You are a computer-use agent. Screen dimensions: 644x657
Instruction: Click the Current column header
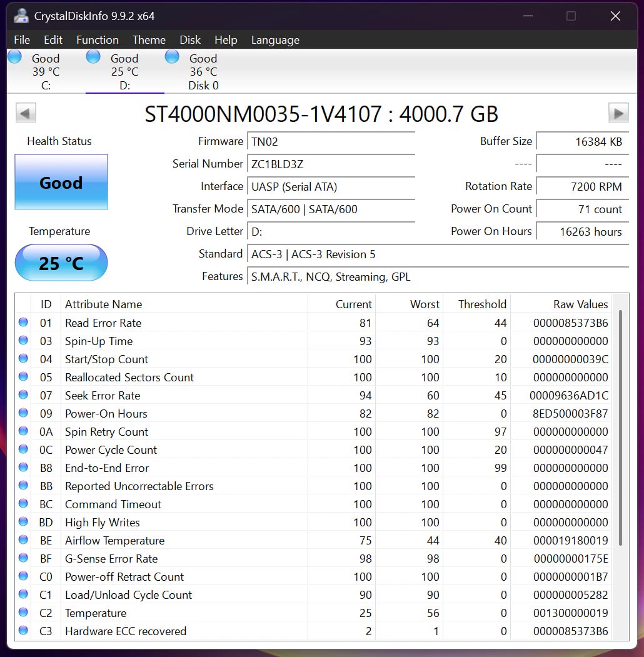pos(341,304)
